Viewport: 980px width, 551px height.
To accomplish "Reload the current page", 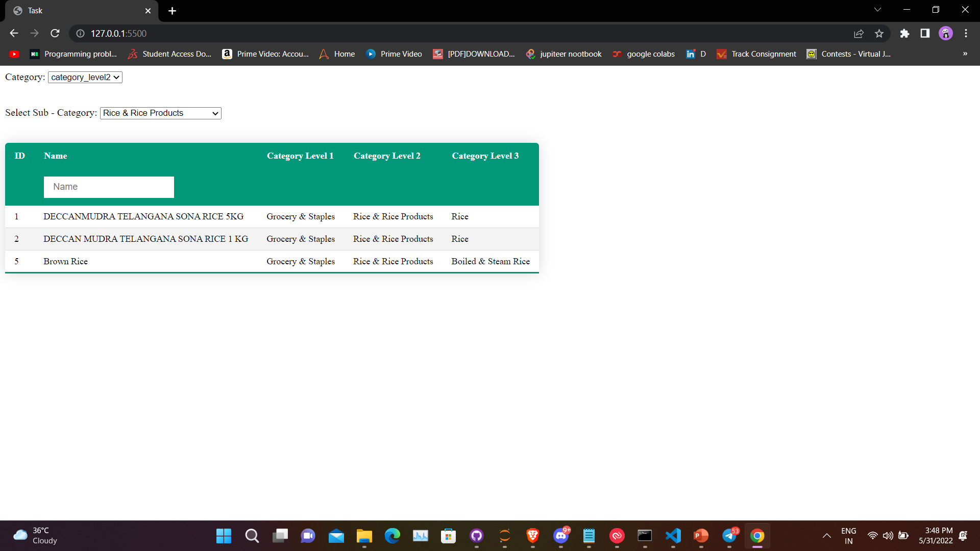I will click(x=55, y=33).
